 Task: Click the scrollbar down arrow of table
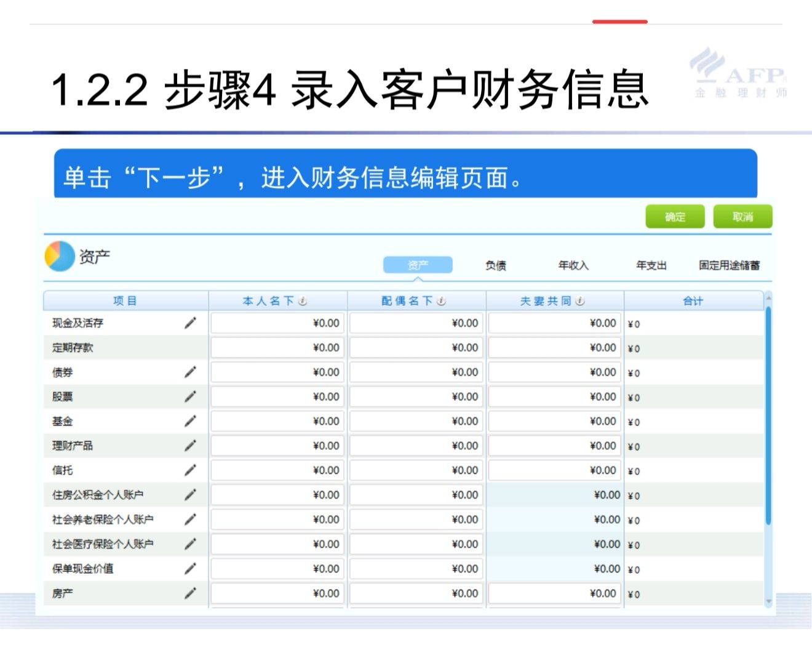pyautogui.click(x=768, y=601)
